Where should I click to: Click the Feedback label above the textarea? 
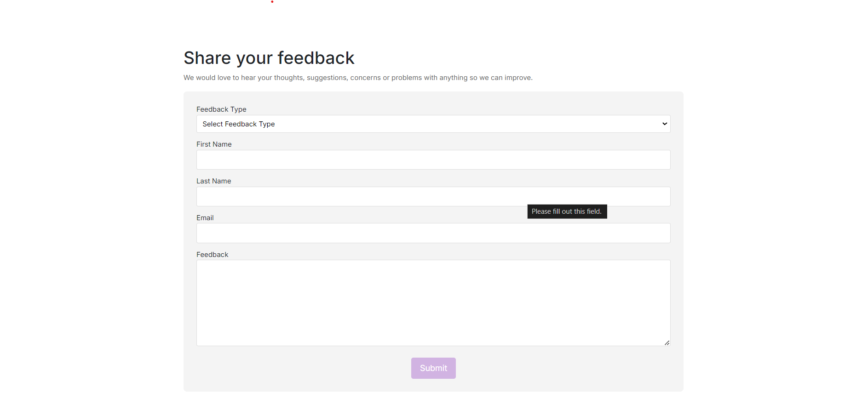(212, 255)
